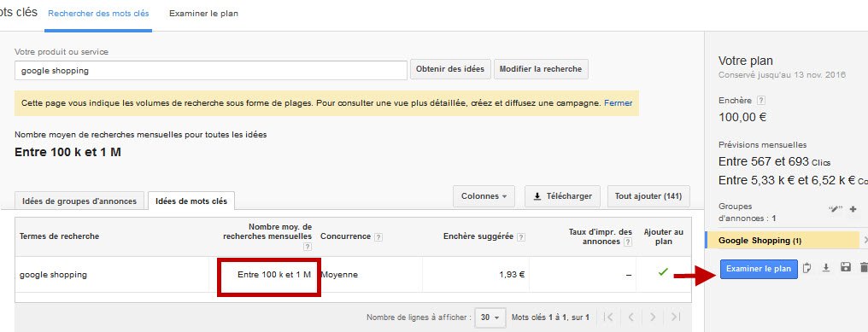
Task: Click the Télécharger button
Action: (562, 196)
